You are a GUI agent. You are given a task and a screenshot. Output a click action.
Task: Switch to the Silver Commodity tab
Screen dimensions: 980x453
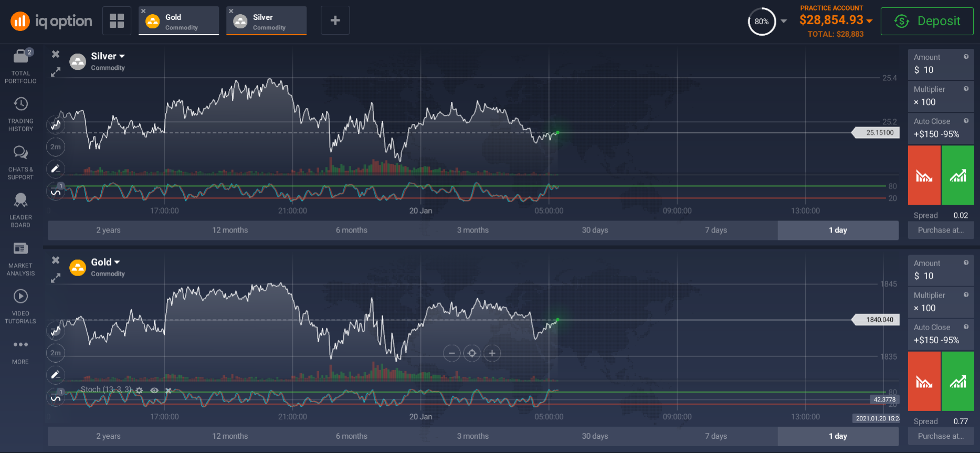coord(267,21)
